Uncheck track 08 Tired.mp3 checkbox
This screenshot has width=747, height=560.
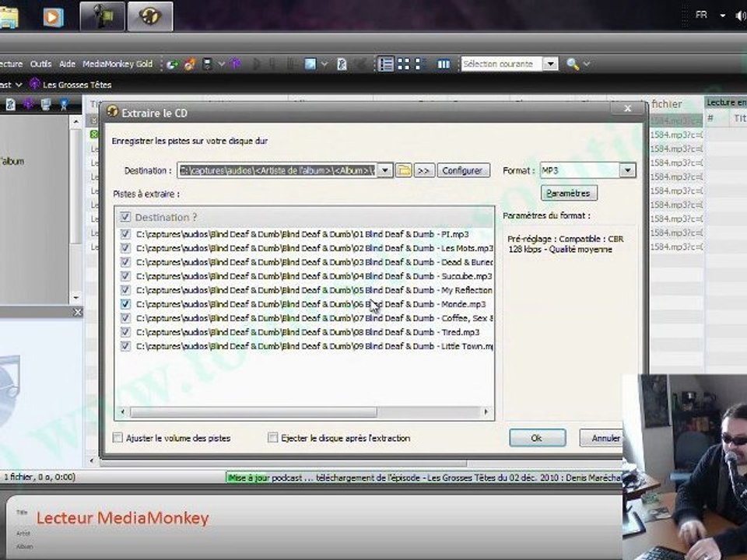(x=125, y=332)
